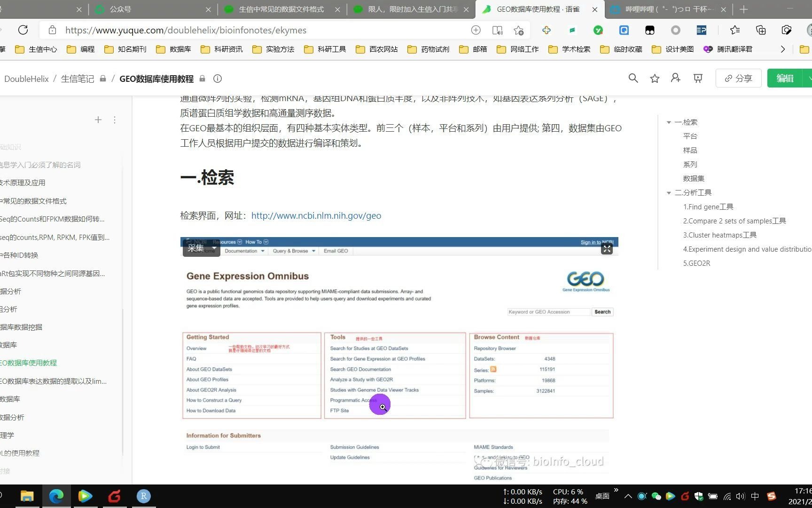
Task: Click the browser refresh icon
Action: coord(23,30)
